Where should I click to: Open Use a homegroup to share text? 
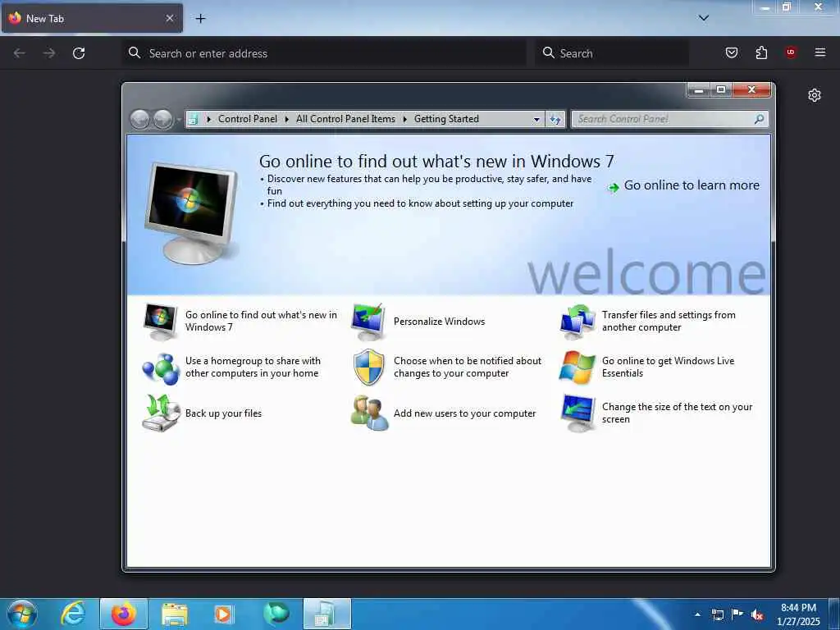pyautogui.click(x=253, y=367)
